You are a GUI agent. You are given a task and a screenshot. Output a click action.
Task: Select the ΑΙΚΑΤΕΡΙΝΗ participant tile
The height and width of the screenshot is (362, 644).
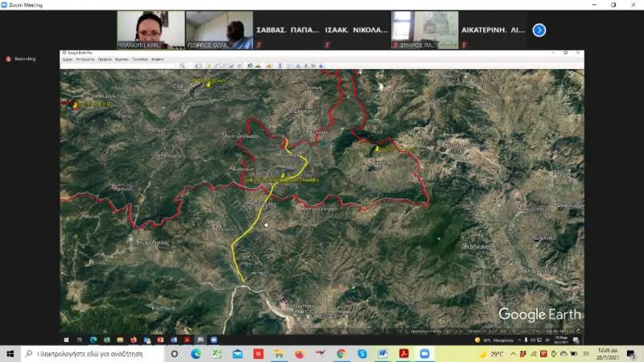click(x=493, y=30)
